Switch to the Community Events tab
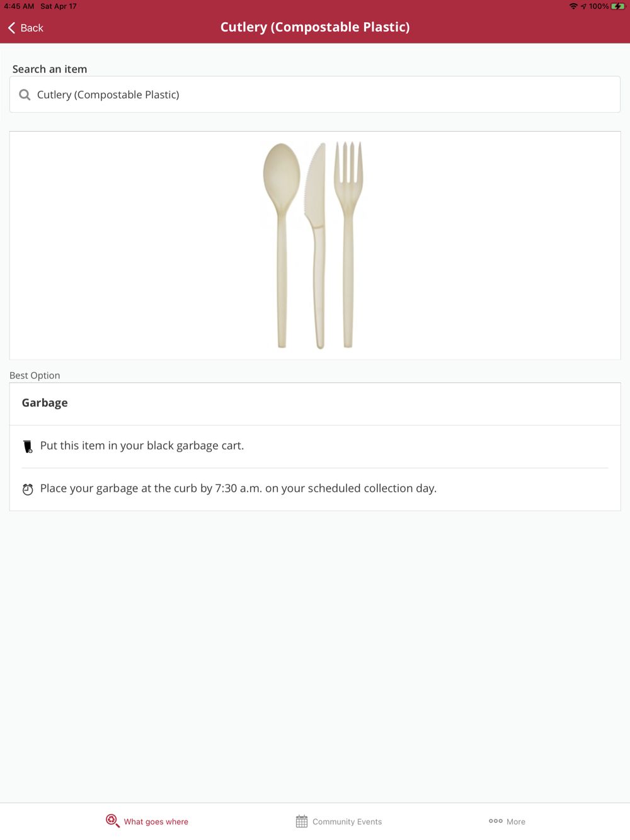This screenshot has height=840, width=630. pos(339,821)
